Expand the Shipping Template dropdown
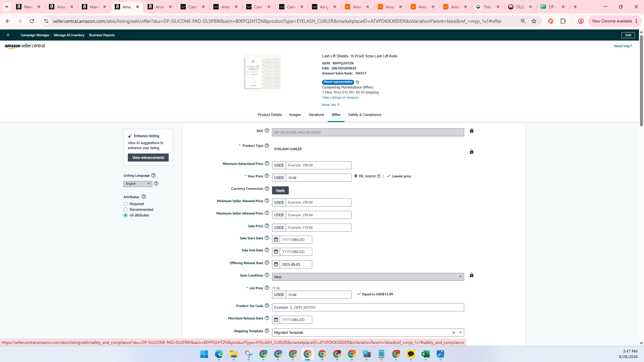644x362 pixels. click(x=461, y=333)
